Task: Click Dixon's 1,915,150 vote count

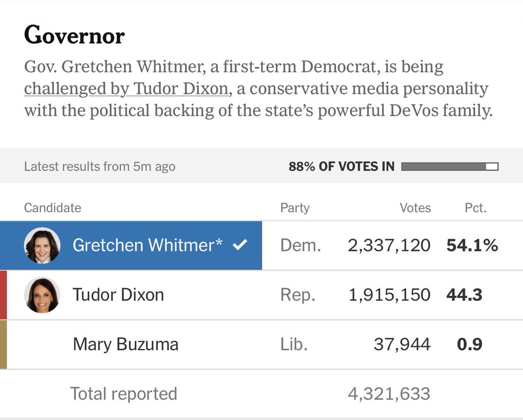Action: click(389, 295)
